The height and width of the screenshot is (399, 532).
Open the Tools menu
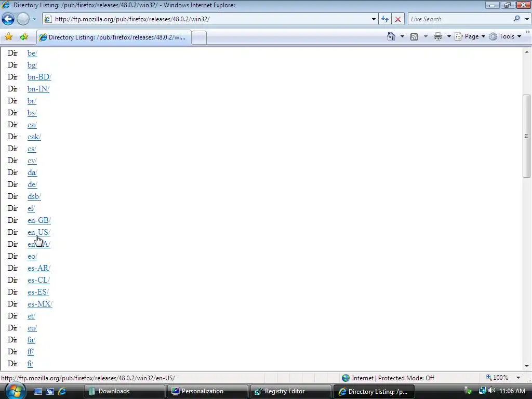(505, 36)
